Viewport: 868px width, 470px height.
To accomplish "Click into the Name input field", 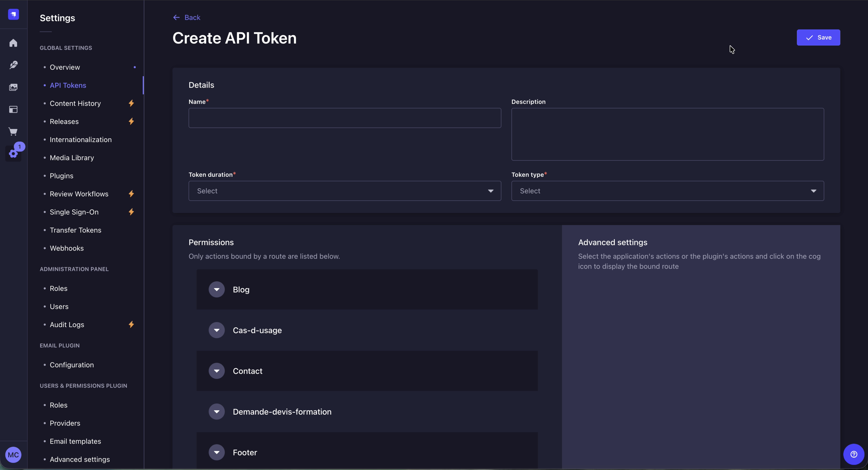I will tap(344, 118).
